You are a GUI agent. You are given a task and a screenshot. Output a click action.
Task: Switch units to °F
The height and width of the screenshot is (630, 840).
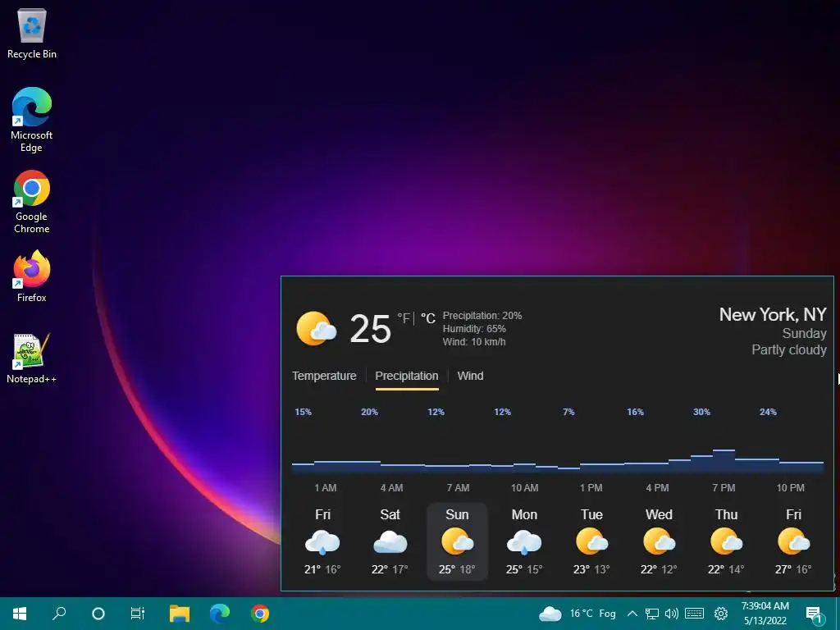404,318
